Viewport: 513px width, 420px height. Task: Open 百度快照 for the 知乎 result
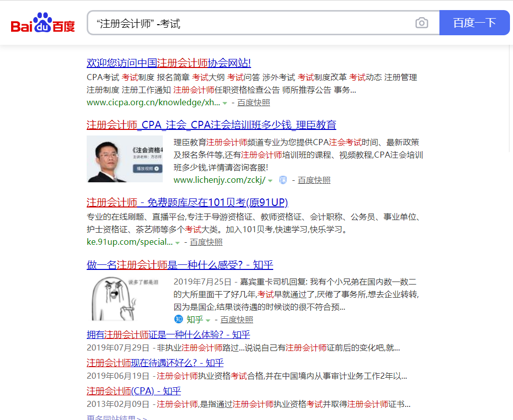[x=236, y=320]
